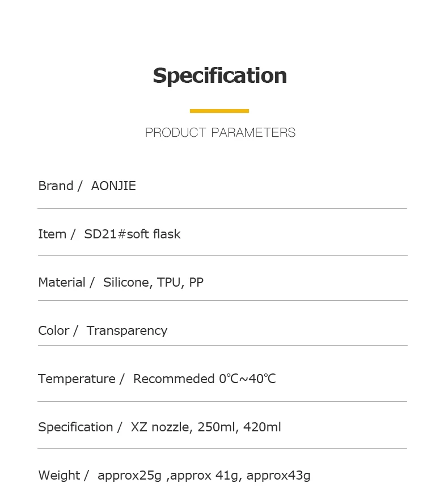448x504 pixels.
Task: Click the PRODUCT PARAMETERS subtitle
Action: pyautogui.click(x=220, y=133)
